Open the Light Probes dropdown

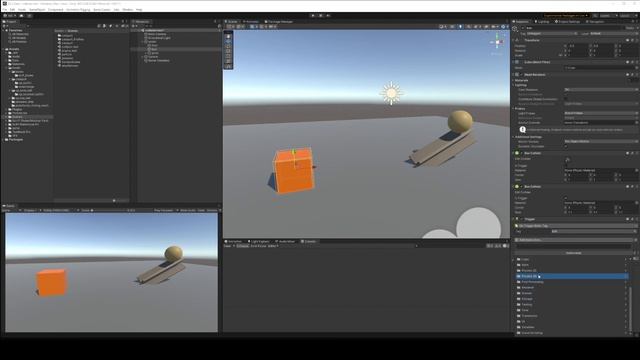pos(600,113)
